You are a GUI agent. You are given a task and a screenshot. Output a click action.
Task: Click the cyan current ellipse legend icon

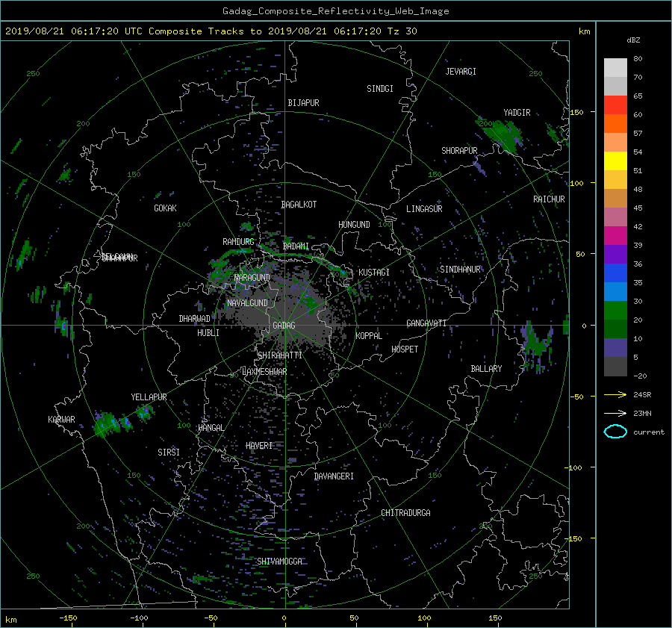tap(615, 432)
